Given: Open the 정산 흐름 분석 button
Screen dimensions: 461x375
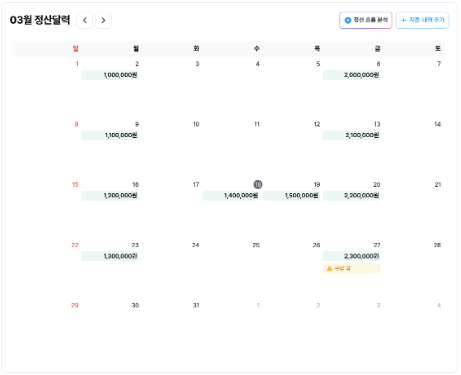Looking at the screenshot, I should 366,20.
